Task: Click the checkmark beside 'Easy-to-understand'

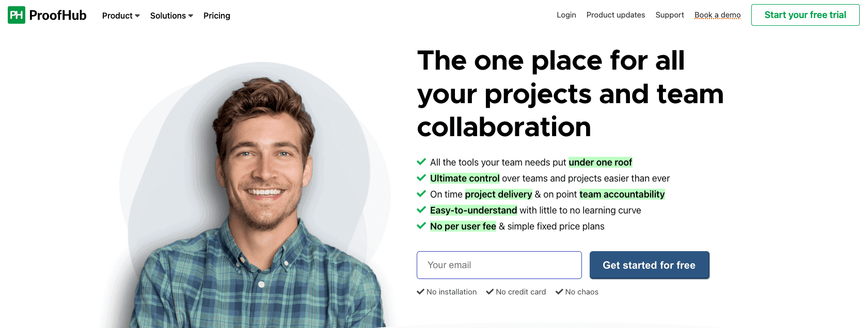Action: click(x=421, y=209)
